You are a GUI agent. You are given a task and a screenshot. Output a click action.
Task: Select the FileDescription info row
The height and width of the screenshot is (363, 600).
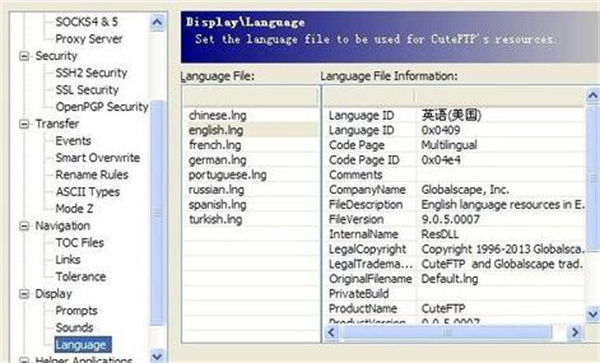[x=455, y=205]
